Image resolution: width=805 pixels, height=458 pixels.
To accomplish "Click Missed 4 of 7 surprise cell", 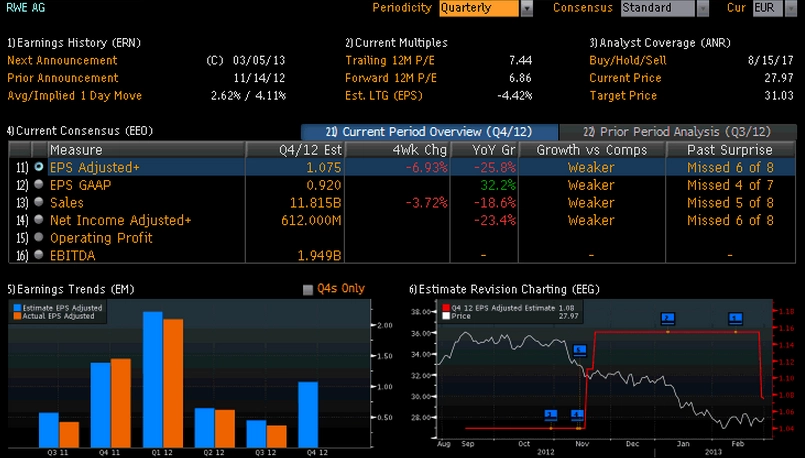I will tap(730, 185).
